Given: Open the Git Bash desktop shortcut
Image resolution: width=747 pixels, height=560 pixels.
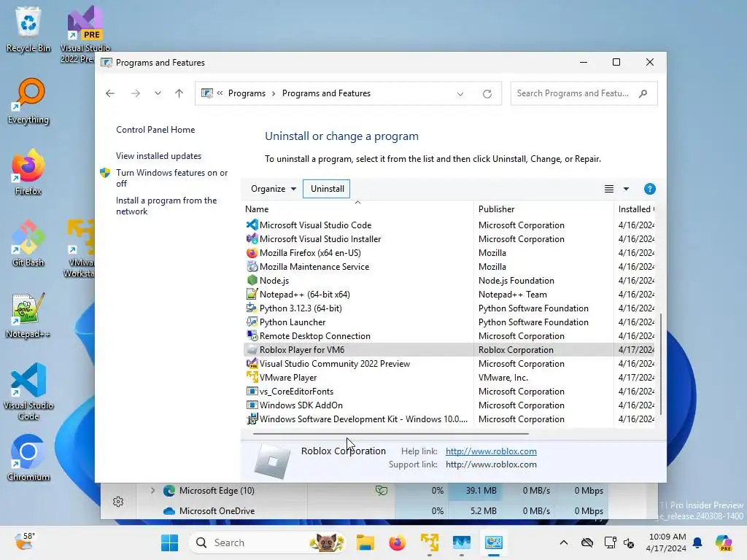Looking at the screenshot, I should [x=28, y=244].
